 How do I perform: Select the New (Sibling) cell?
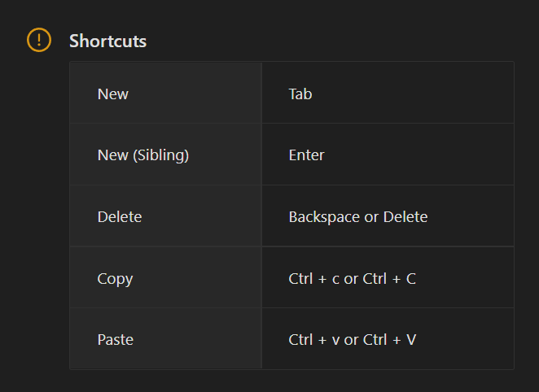[x=165, y=155]
